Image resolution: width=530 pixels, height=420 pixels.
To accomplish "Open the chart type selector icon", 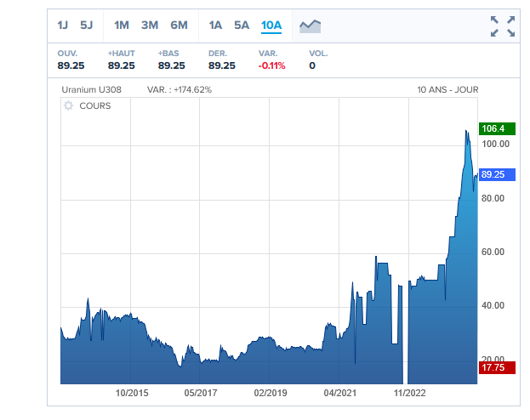I will tap(310, 26).
